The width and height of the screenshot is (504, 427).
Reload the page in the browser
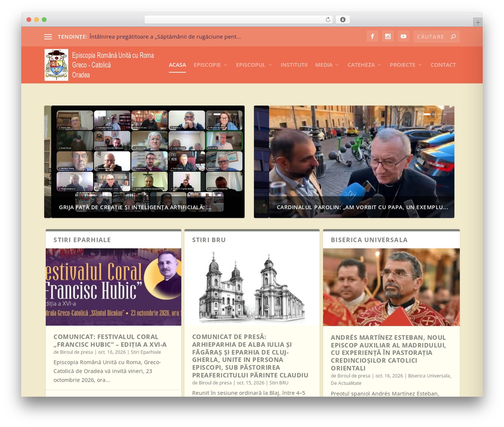tap(328, 20)
